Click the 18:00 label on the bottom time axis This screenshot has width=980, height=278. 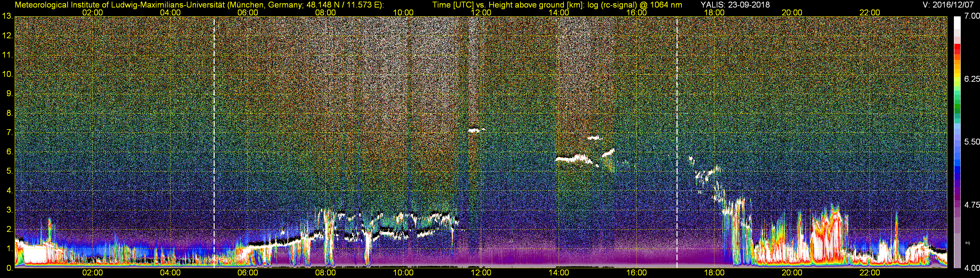(714, 273)
